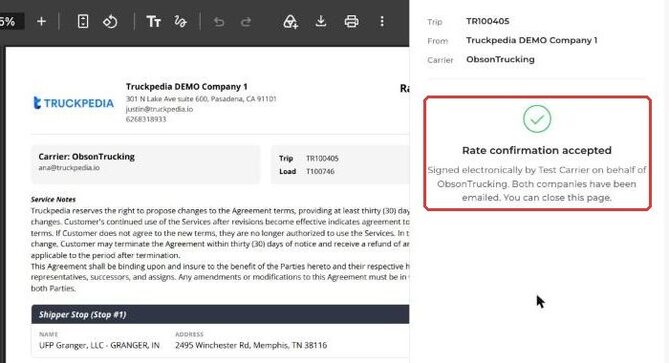Click 'Truckpedia DEMO Company 1' PDF heading
Screen dimensions: 669x363
[186, 87]
